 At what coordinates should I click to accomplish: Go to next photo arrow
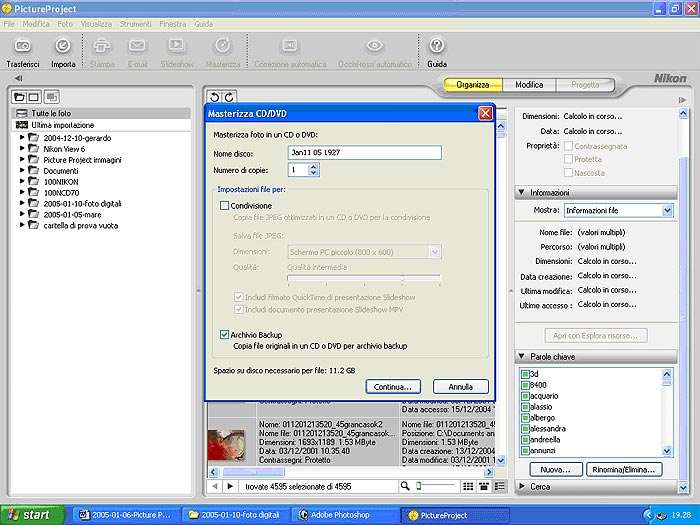[x=230, y=486]
